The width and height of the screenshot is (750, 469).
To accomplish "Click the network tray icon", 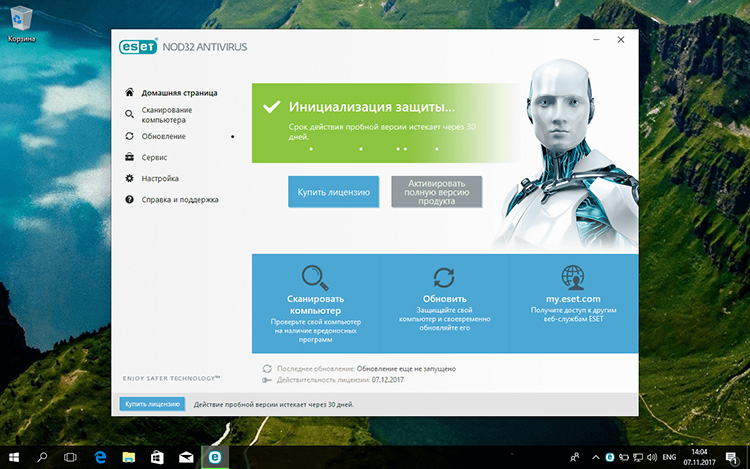I will pos(638,458).
